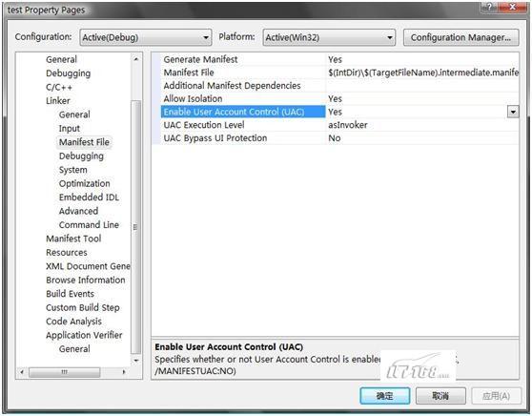Image resolution: width=532 pixels, height=416 pixels.
Task: Open the Configuration dropdown
Action: [146, 37]
